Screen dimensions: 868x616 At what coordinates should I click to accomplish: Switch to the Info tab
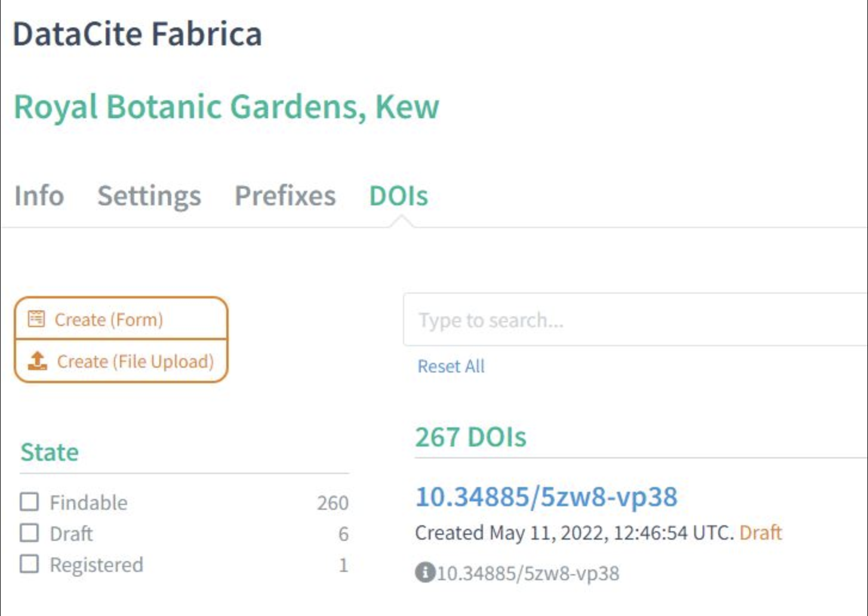tap(39, 196)
